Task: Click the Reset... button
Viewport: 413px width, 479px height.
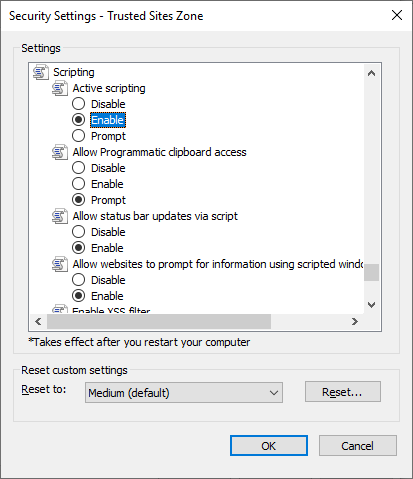Action: [x=343, y=392]
